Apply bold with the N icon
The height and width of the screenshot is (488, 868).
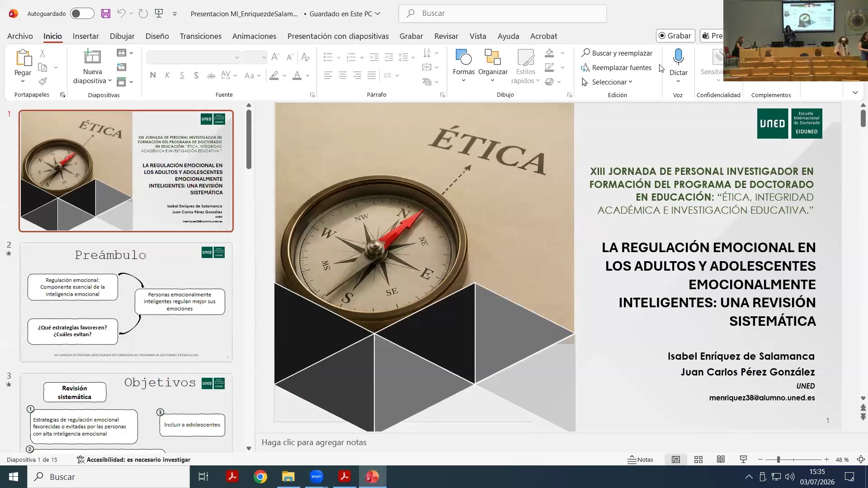153,75
